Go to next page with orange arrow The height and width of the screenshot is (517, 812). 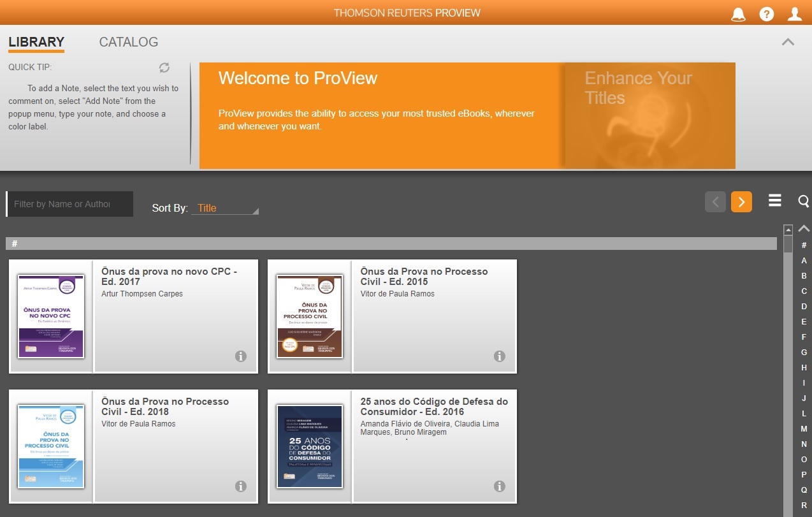pyautogui.click(x=741, y=202)
